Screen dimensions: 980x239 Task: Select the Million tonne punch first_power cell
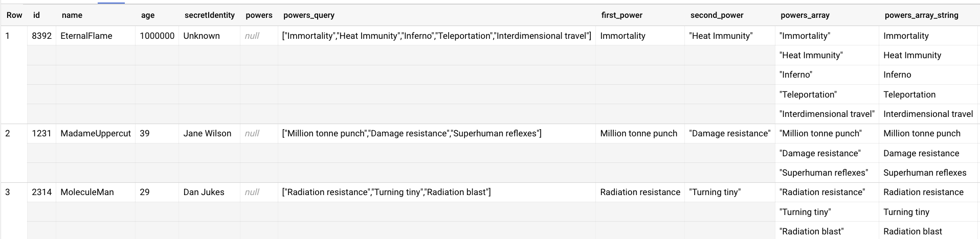pos(640,133)
